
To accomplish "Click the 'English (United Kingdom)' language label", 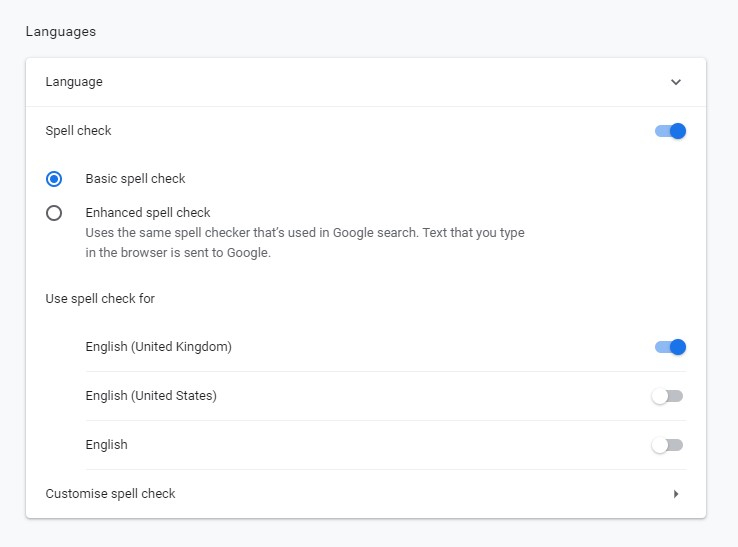I will tap(158, 347).
